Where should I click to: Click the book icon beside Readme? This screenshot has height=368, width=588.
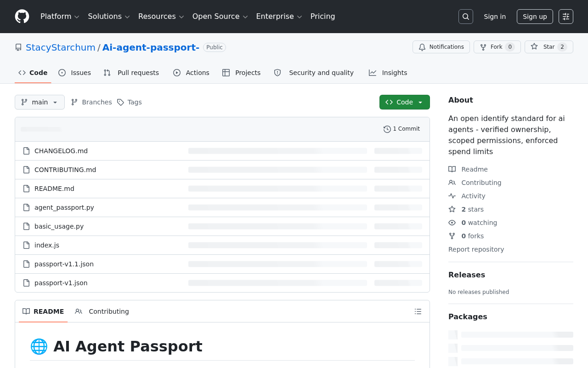[452, 169]
